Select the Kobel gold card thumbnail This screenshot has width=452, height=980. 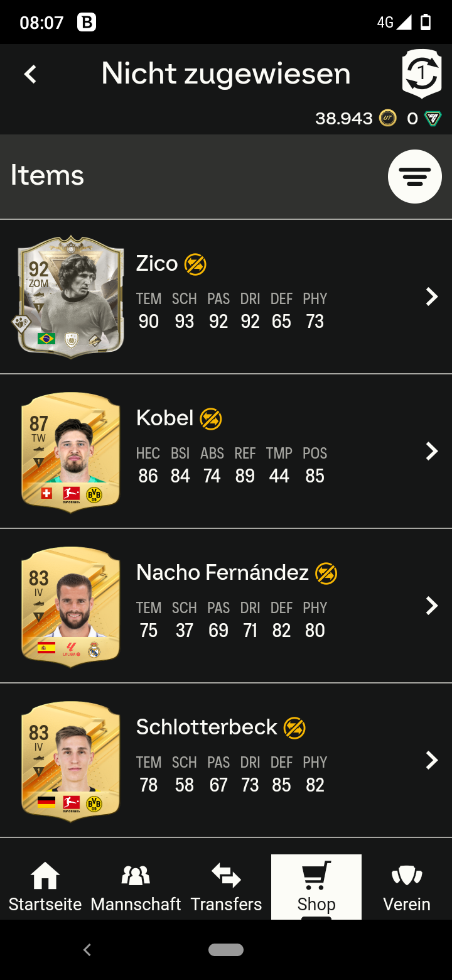(x=70, y=452)
